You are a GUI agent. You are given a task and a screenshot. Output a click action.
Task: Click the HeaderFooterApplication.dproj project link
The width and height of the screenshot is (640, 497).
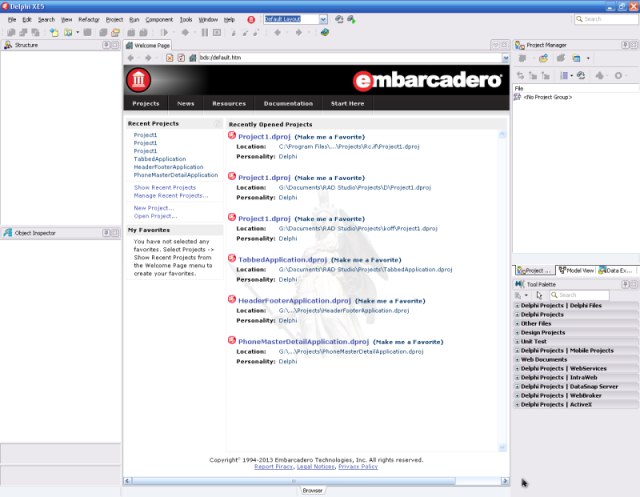[x=294, y=301]
